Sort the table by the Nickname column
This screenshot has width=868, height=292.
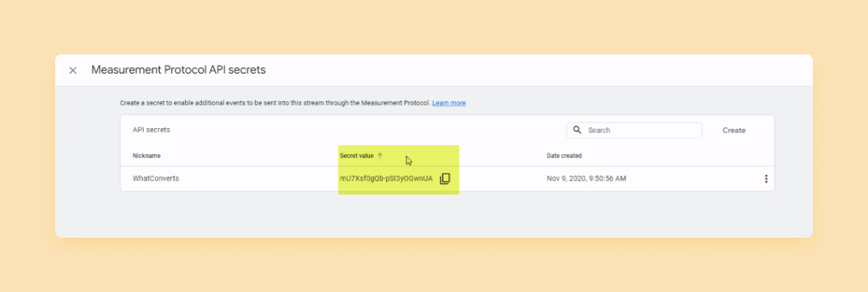(x=147, y=156)
